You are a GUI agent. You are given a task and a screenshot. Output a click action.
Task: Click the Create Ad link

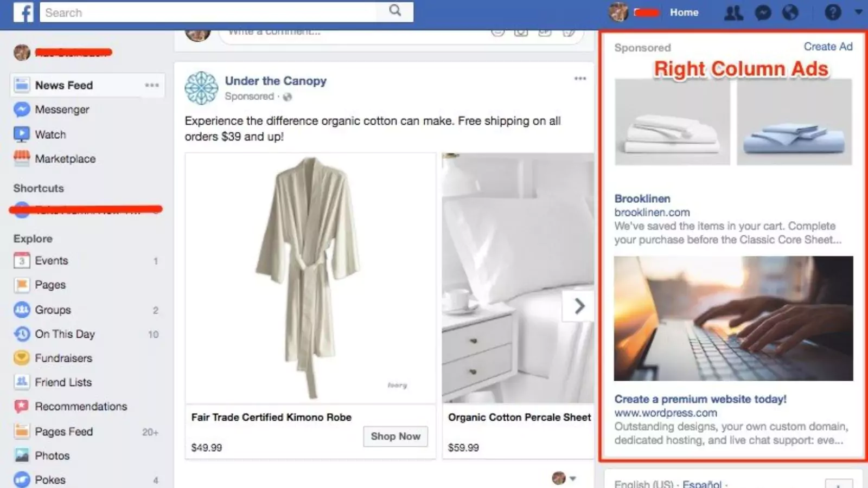pos(828,47)
